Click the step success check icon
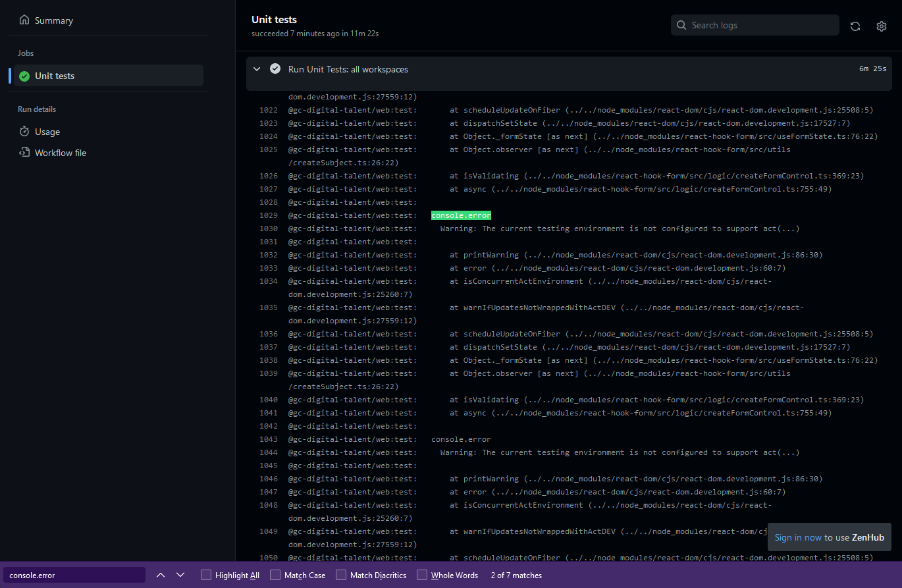The height and width of the screenshot is (588, 902). 275,69
